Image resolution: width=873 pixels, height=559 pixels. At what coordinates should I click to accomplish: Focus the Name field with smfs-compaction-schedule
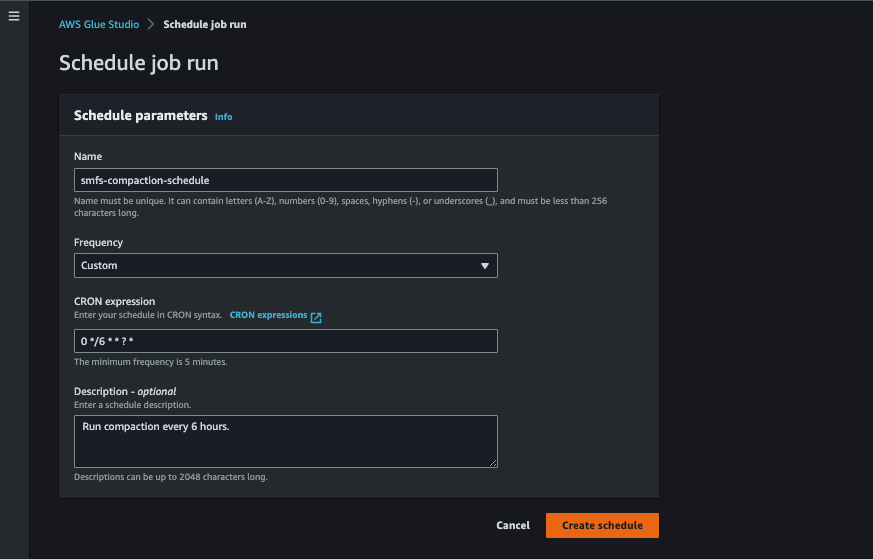285,180
